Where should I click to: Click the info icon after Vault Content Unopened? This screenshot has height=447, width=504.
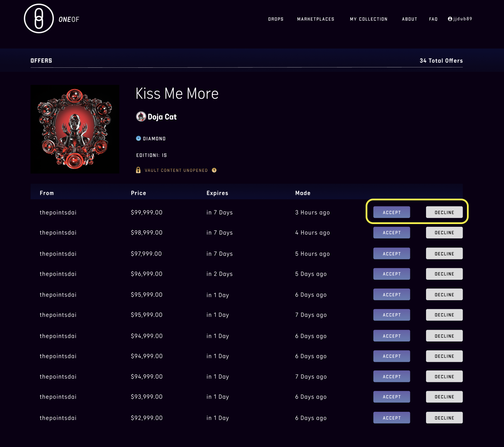[x=214, y=170]
